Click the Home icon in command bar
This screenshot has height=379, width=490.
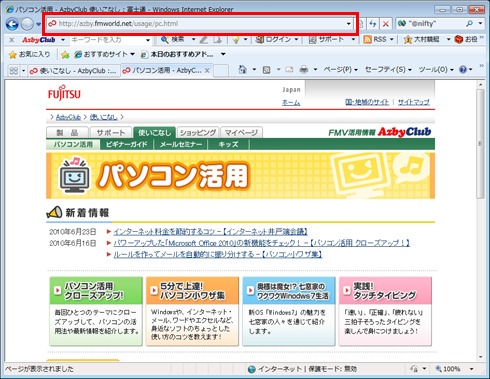[243, 70]
